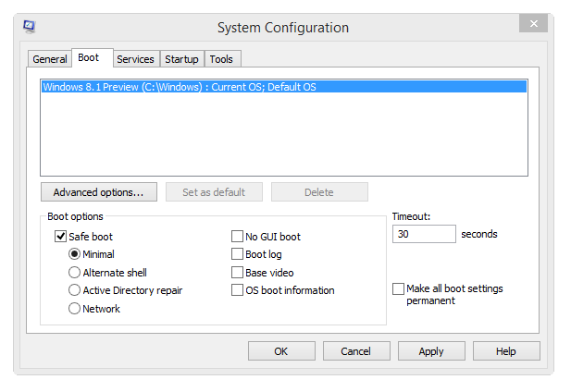The image size is (571, 392).
Task: Click the Cancel button
Action: click(x=356, y=351)
